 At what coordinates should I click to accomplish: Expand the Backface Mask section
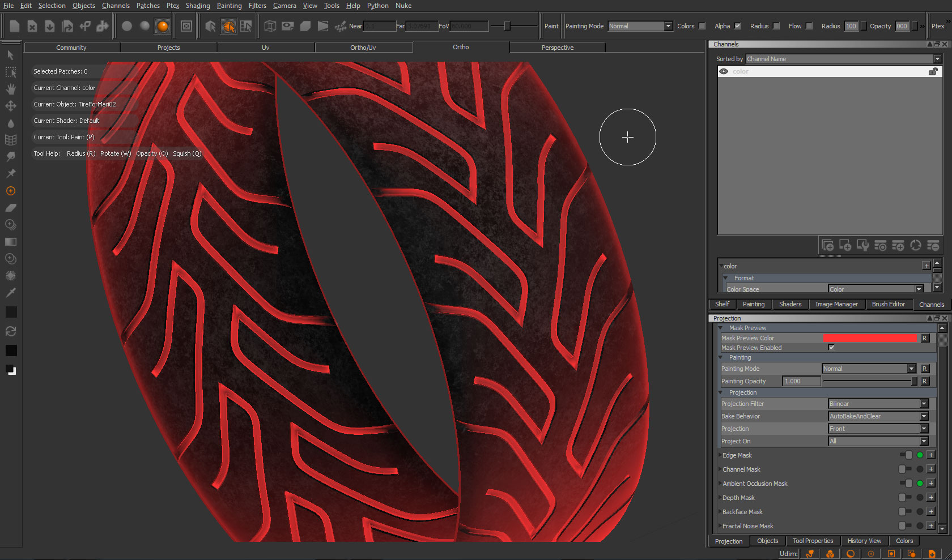(720, 512)
